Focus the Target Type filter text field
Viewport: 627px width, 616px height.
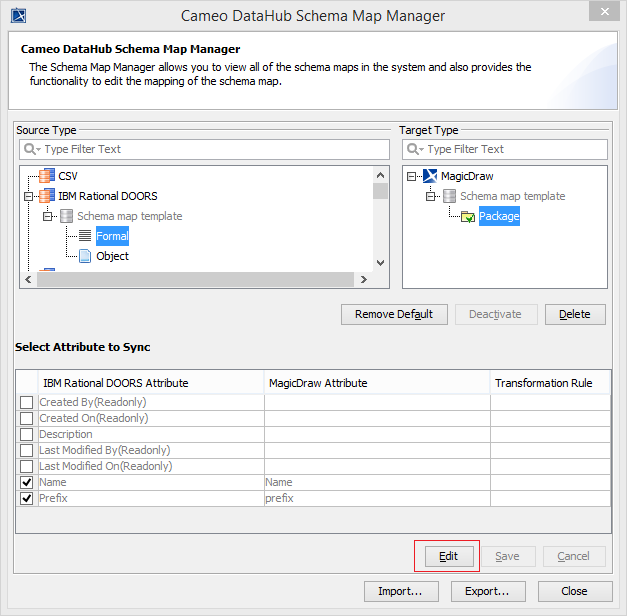512,149
